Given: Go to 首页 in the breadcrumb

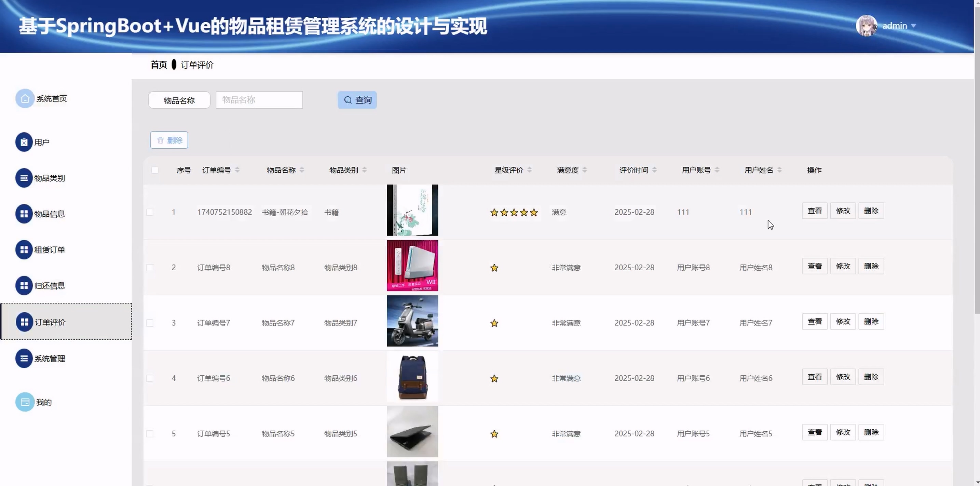Looking at the screenshot, I should click(x=159, y=65).
